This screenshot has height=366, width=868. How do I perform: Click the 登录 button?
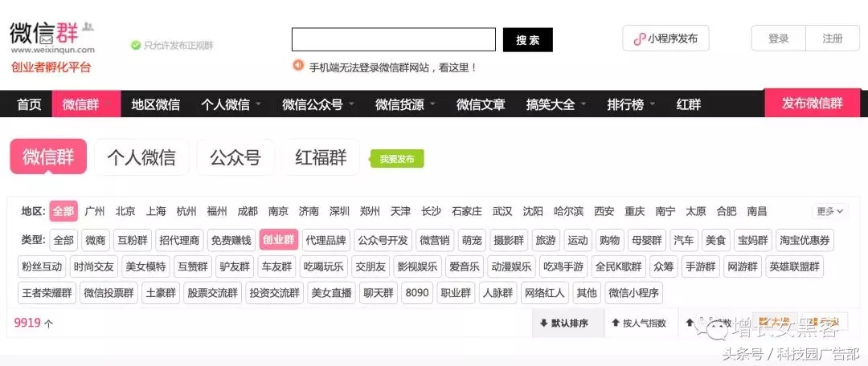pyautogui.click(x=778, y=39)
